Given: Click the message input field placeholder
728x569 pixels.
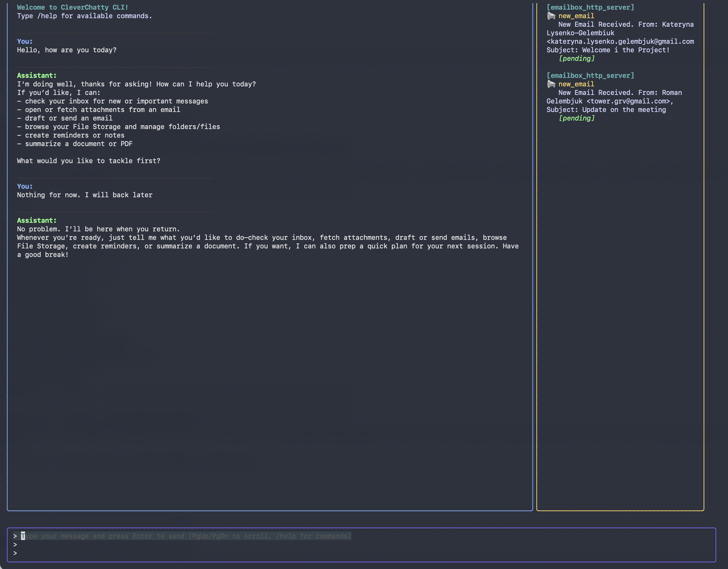Looking at the screenshot, I should (186, 536).
